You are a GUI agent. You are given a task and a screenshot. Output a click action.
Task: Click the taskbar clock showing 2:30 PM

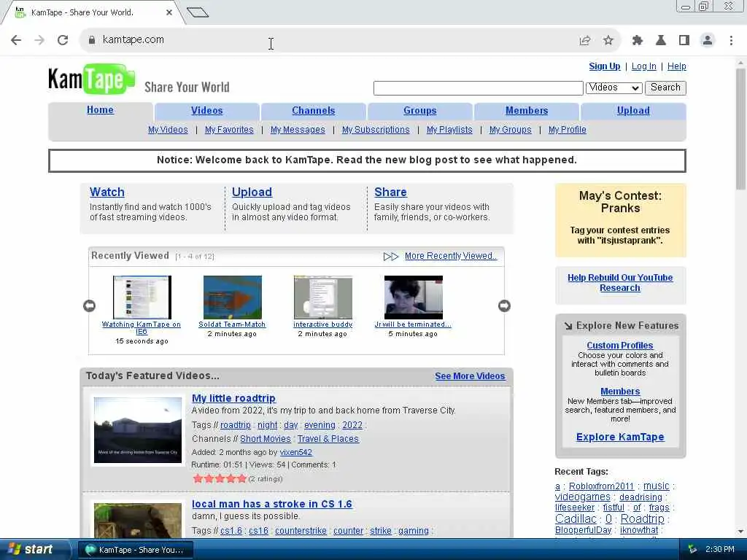(x=719, y=550)
